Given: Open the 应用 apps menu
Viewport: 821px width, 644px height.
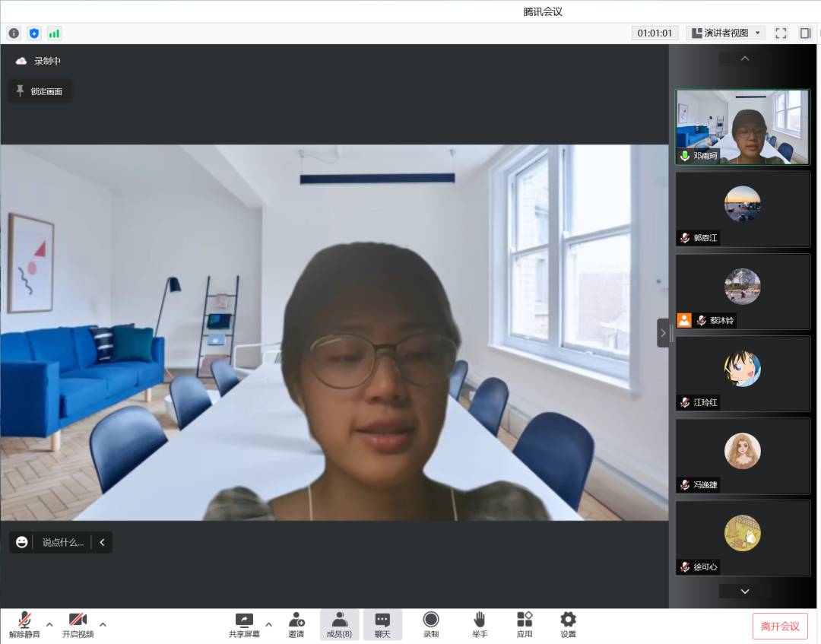Looking at the screenshot, I should (x=524, y=625).
